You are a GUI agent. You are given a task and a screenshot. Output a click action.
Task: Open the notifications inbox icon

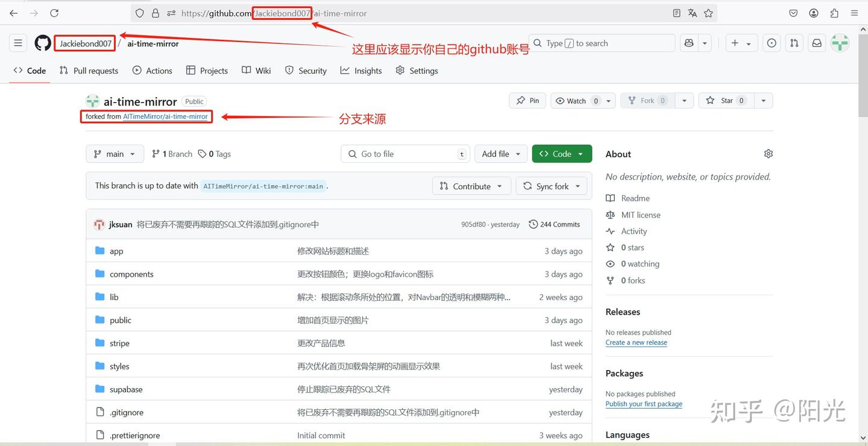[x=816, y=43]
